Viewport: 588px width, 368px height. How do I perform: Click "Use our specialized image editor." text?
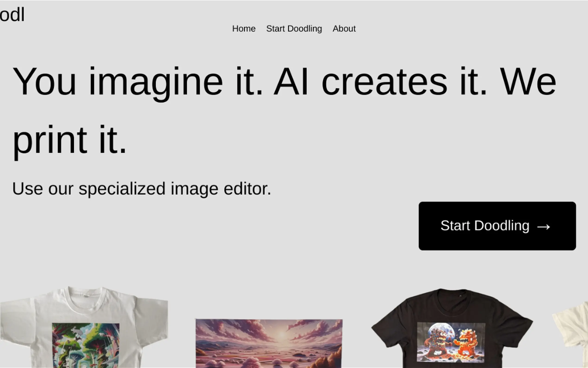click(x=141, y=189)
